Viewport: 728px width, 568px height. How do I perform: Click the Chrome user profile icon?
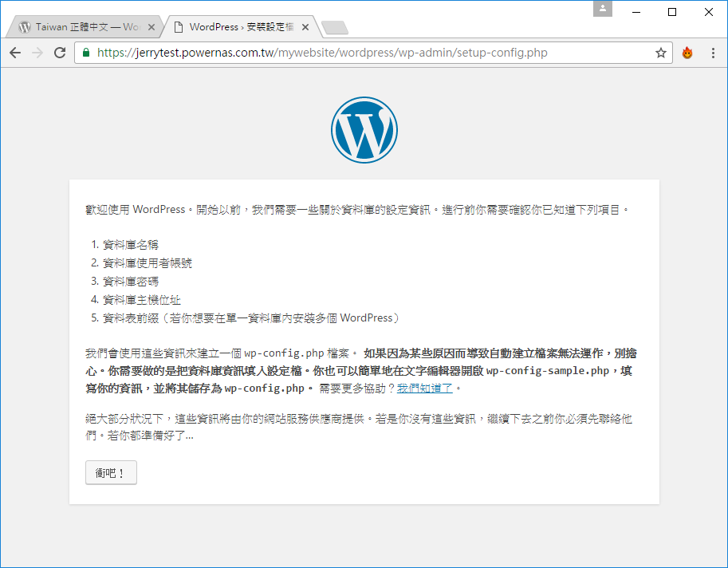[603, 9]
